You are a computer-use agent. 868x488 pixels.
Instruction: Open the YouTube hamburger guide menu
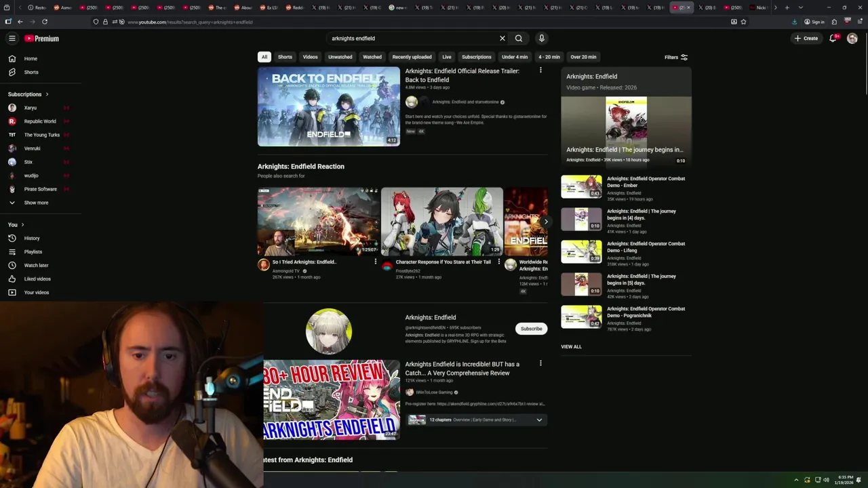[12, 39]
